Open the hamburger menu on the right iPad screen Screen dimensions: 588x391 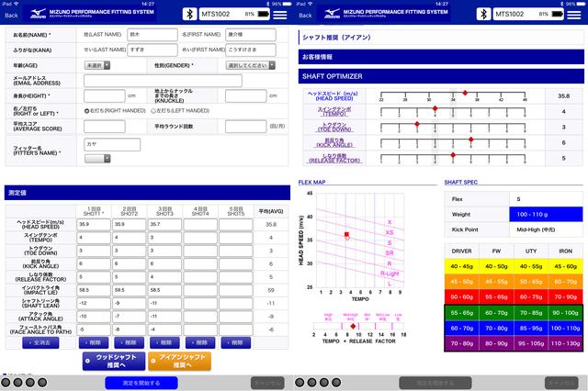pyautogui.click(x=573, y=15)
